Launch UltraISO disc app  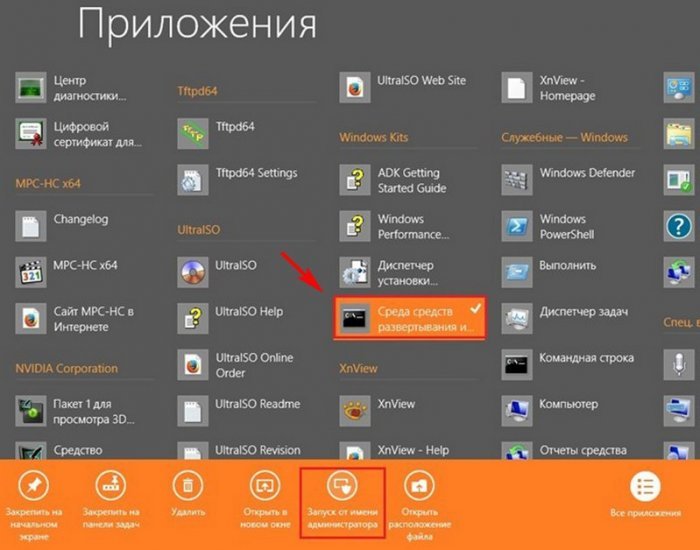coord(217,272)
